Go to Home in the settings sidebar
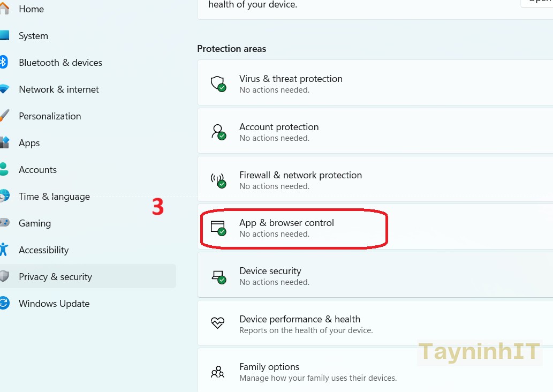This screenshot has height=392, width=553. coord(31,9)
